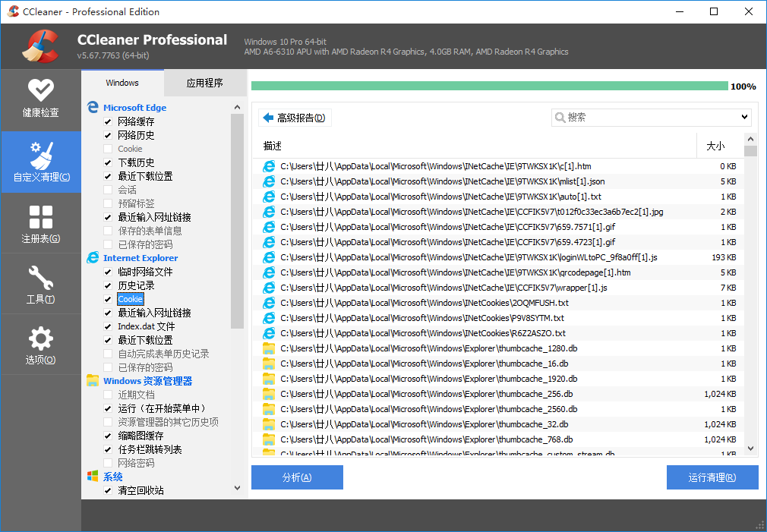The height and width of the screenshot is (532, 767).
Task: Click the 分析 button
Action: (297, 477)
